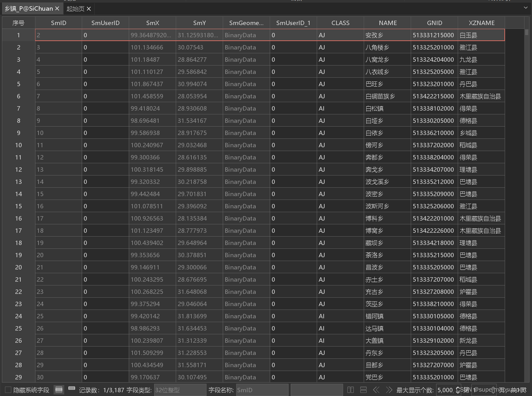
Task: Click NAME cell 白碉苗族乡
Action: pyautogui.click(x=387, y=96)
